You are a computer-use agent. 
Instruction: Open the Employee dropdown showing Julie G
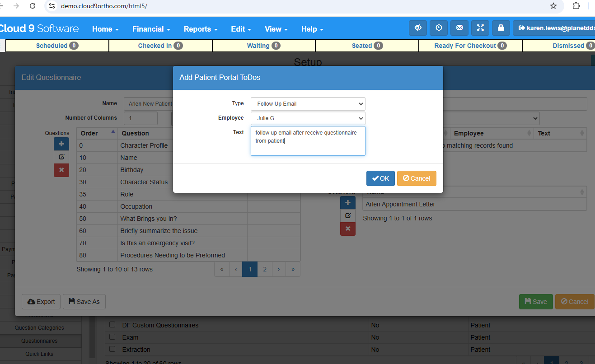(308, 118)
